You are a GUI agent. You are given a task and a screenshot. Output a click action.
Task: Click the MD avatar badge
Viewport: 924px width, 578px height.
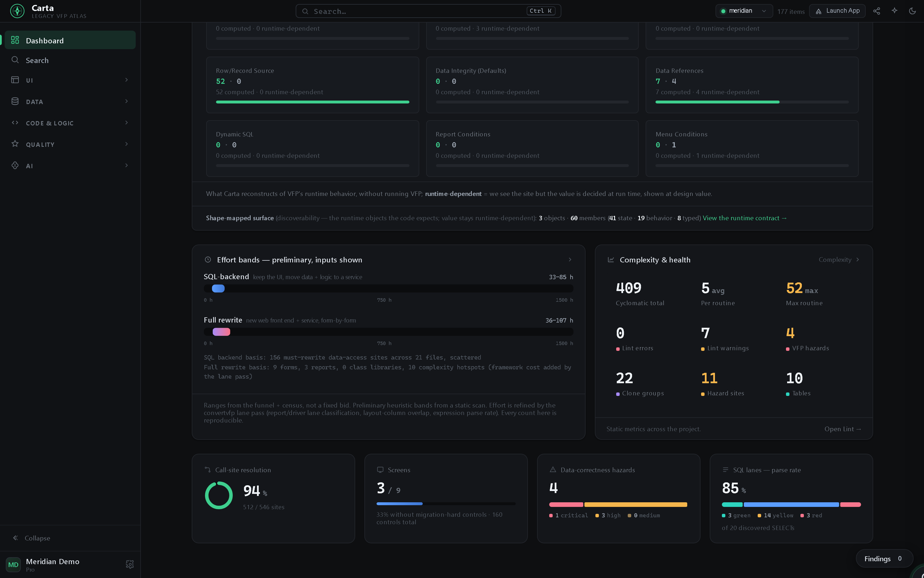(13, 565)
